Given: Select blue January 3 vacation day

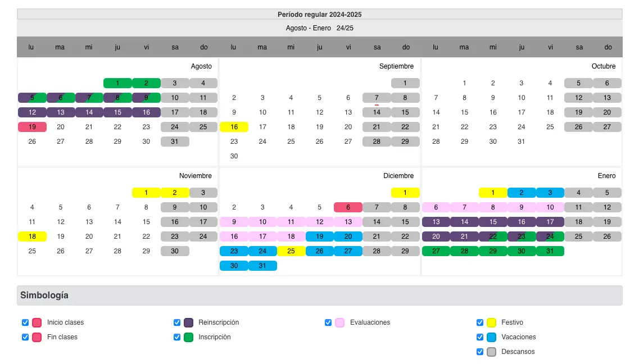Looking at the screenshot, I should (550, 193).
